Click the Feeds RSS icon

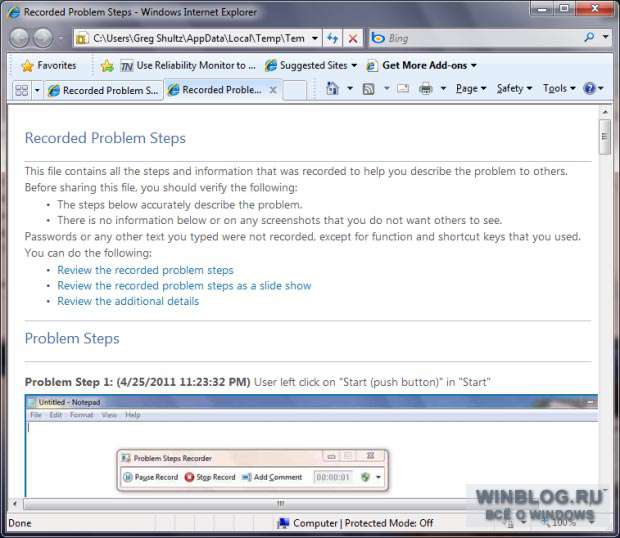[369, 89]
